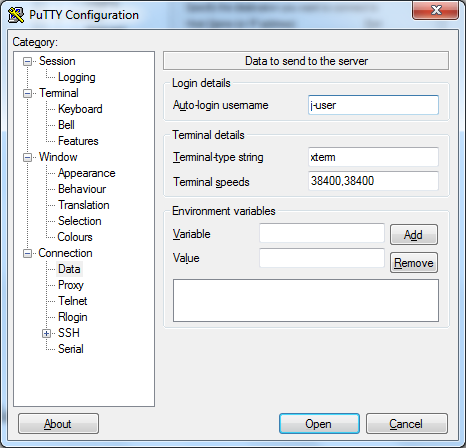This screenshot has height=448, width=466.
Task: Click the 'Terminal speeds' label
Action: click(x=211, y=182)
